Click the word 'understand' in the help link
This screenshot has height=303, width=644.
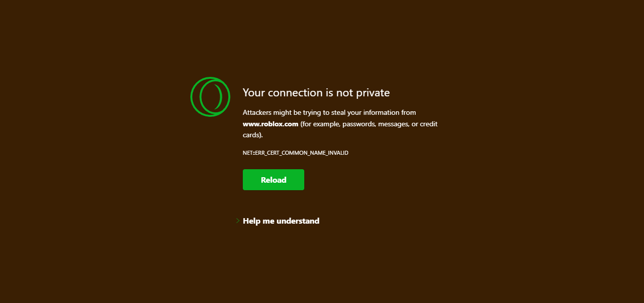[298, 221]
